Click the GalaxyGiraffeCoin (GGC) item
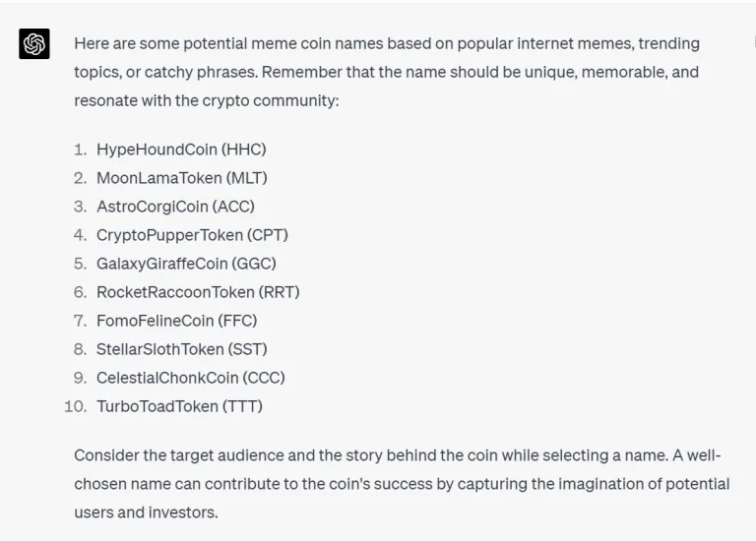 click(186, 264)
